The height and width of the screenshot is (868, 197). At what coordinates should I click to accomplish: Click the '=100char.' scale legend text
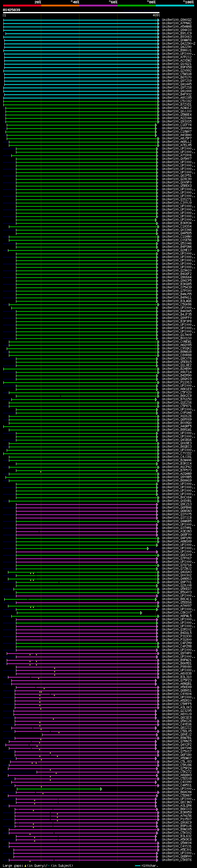tap(150, 866)
